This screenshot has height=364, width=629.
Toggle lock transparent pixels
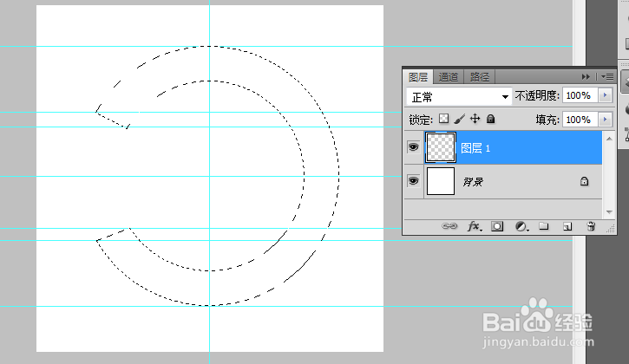coord(443,119)
